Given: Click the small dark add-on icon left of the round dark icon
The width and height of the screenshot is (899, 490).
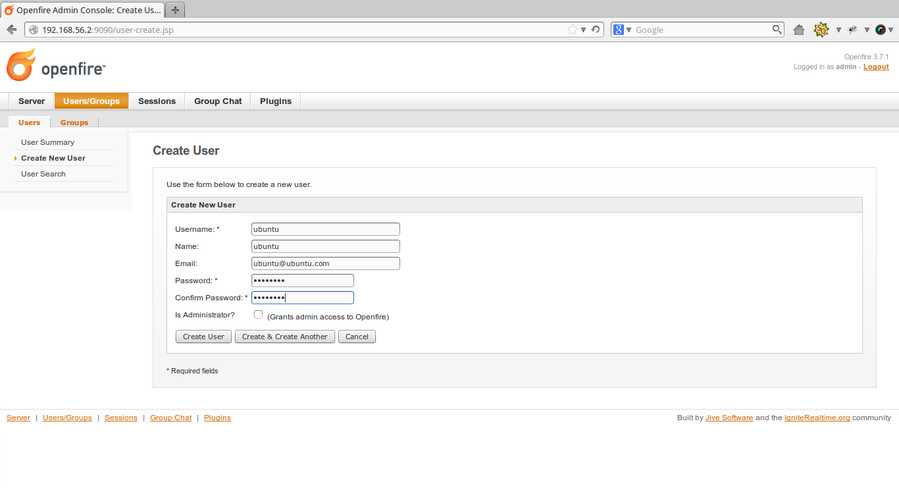Looking at the screenshot, I should pos(853,29).
